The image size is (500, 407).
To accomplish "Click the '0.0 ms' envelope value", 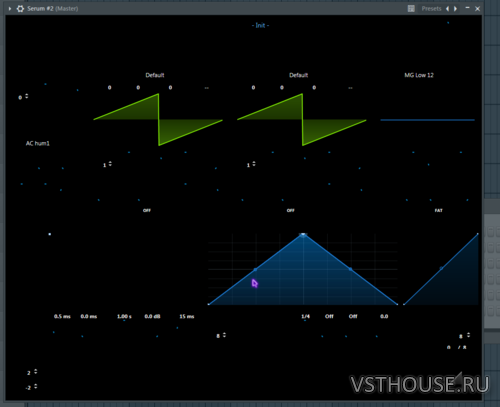I will 89,316.
